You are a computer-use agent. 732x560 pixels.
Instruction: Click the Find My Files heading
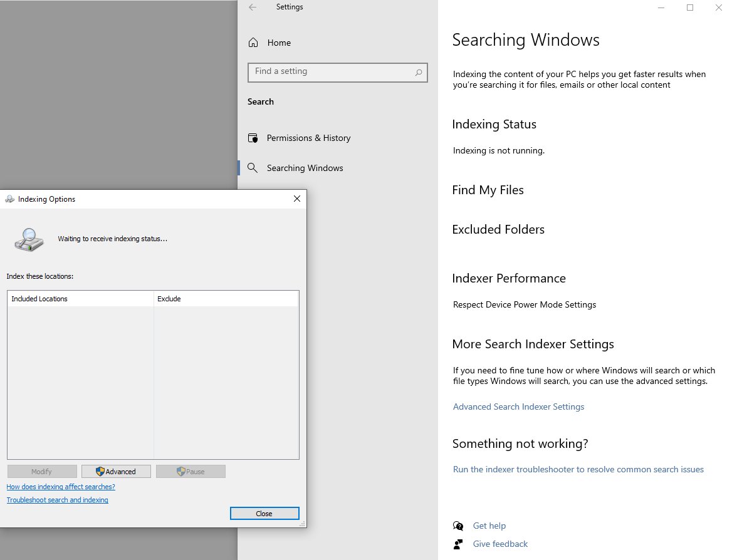pos(488,190)
